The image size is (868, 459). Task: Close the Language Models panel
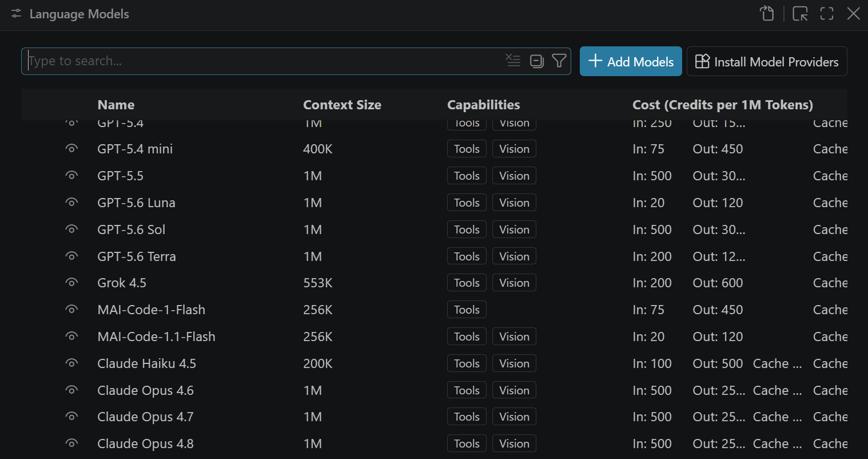coord(853,14)
